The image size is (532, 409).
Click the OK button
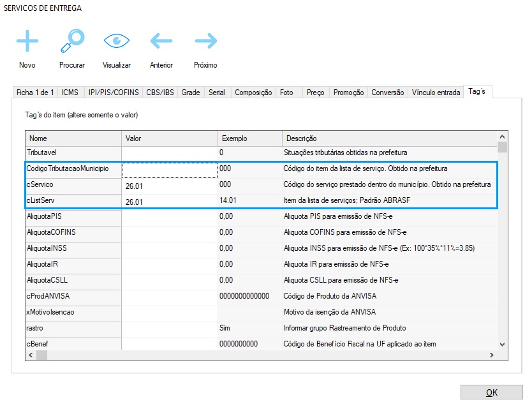491,392
